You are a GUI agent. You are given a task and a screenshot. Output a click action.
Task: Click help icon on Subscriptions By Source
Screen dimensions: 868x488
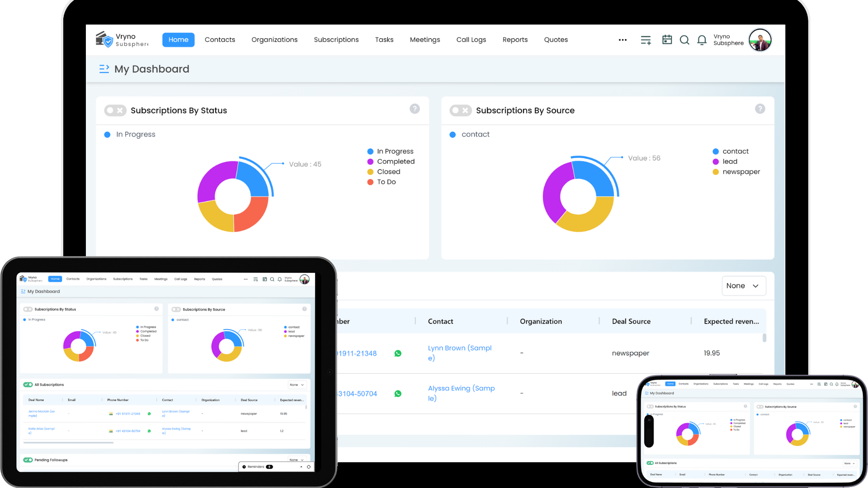(760, 109)
